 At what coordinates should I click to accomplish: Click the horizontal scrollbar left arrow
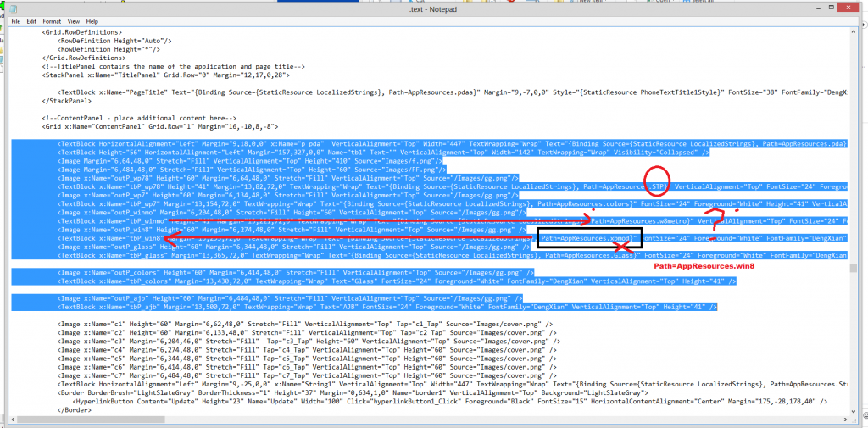click(14, 421)
